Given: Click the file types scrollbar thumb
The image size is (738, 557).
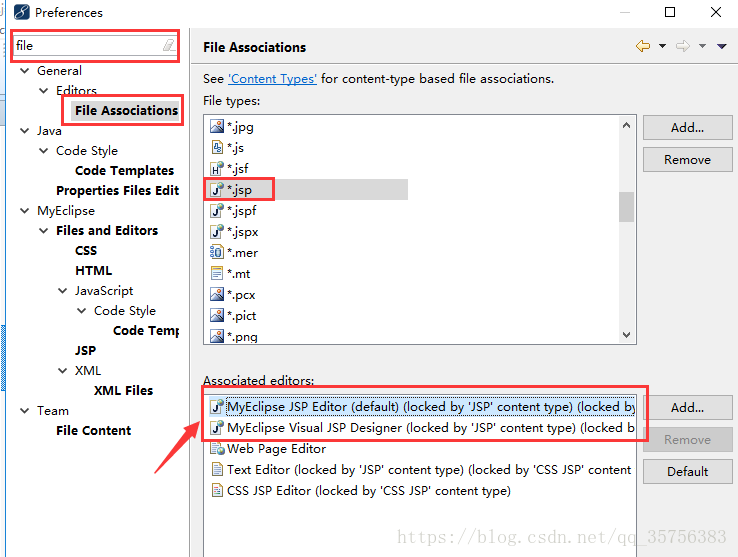Looking at the screenshot, I should [x=626, y=206].
